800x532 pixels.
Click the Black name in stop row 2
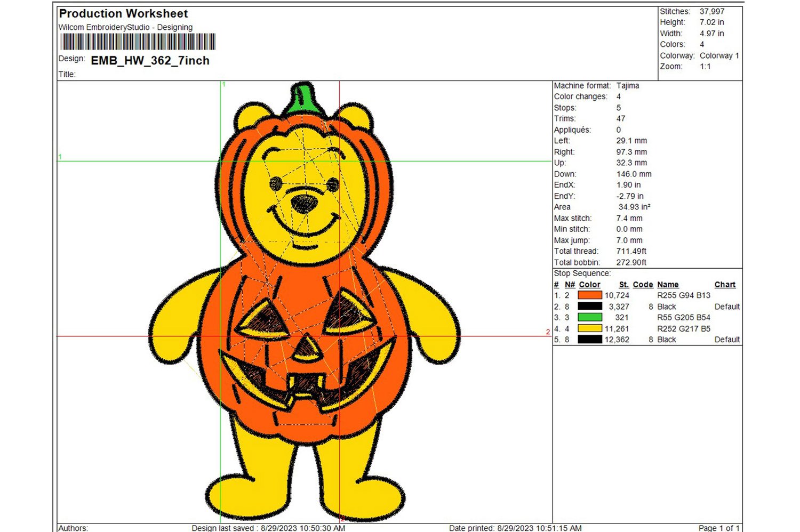[x=667, y=307]
